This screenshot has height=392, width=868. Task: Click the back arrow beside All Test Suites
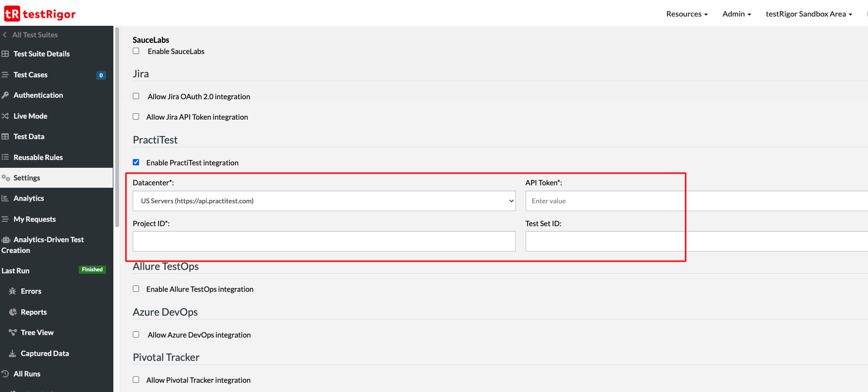pyautogui.click(x=5, y=35)
